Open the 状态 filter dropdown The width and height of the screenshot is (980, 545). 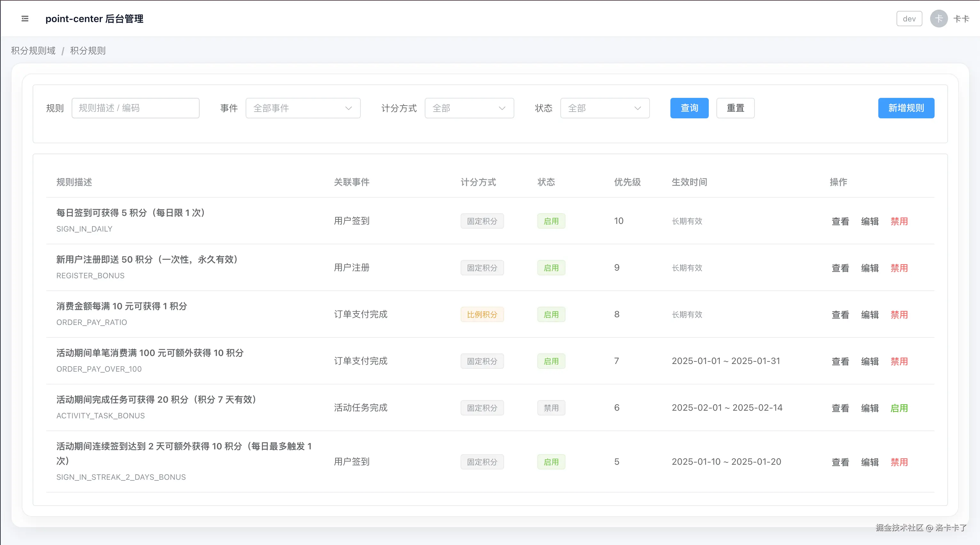(x=605, y=108)
